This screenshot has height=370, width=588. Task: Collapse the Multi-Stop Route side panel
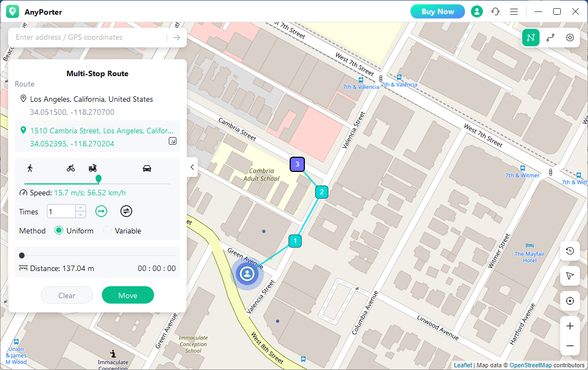tap(192, 168)
